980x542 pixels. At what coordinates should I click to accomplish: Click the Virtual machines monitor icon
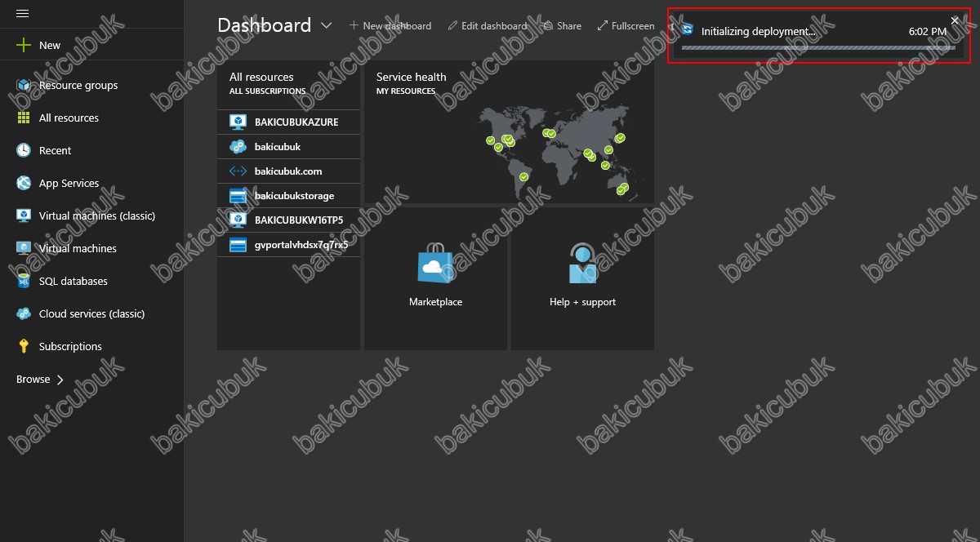pos(24,248)
